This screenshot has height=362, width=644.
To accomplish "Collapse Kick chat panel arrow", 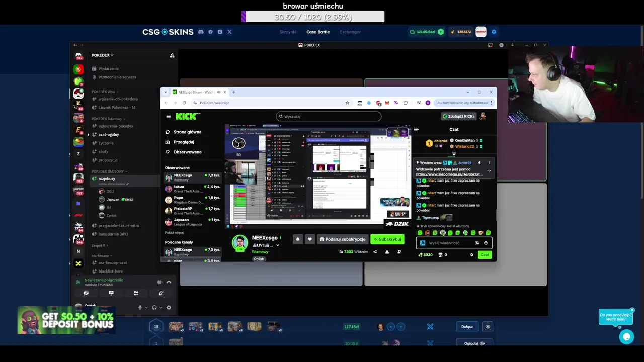I will (416, 129).
